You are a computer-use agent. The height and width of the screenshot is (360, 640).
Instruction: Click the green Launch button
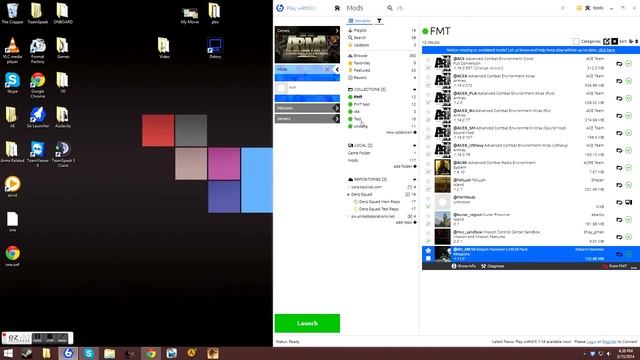tap(307, 323)
